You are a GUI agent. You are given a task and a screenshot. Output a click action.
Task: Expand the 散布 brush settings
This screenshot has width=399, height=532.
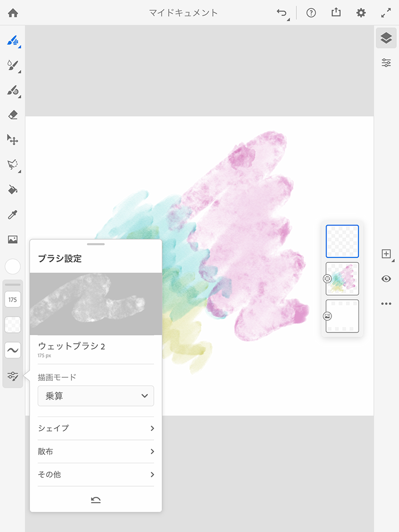coord(96,451)
